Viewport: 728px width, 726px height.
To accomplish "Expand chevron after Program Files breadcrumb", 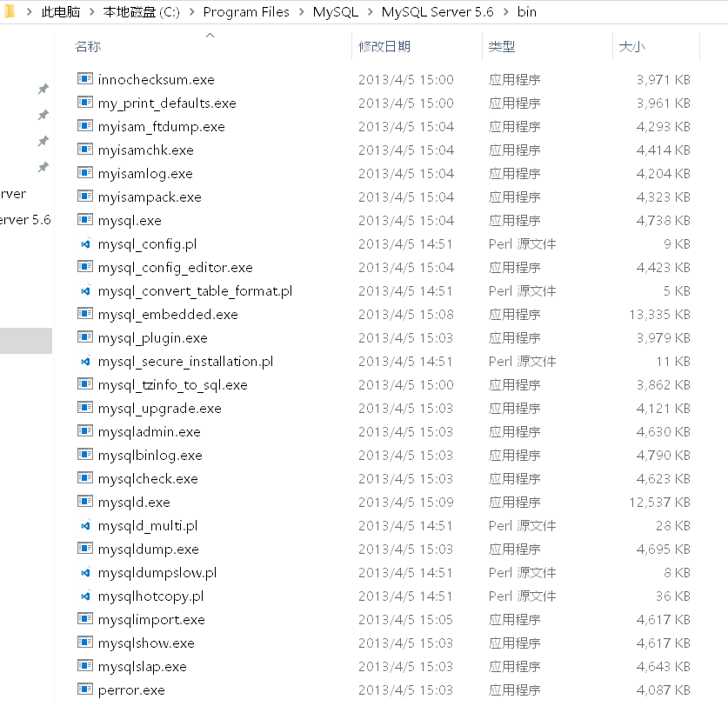I will pyautogui.click(x=301, y=12).
